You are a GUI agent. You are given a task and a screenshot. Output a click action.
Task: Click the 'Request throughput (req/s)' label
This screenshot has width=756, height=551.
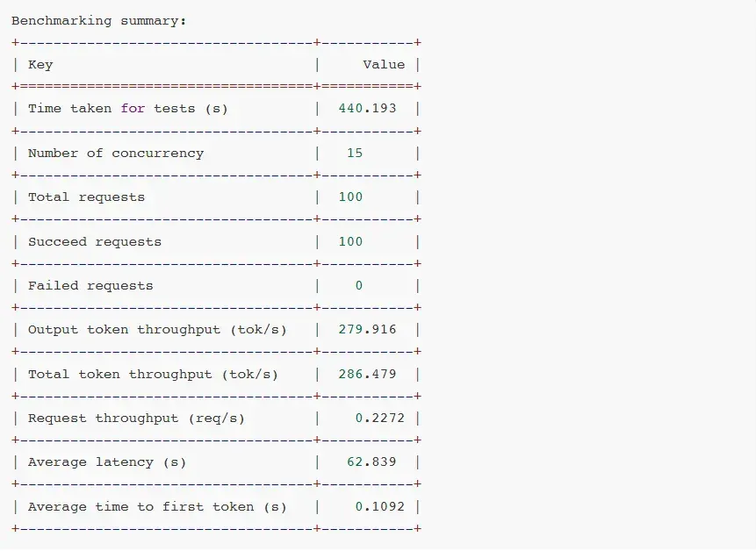tap(136, 419)
